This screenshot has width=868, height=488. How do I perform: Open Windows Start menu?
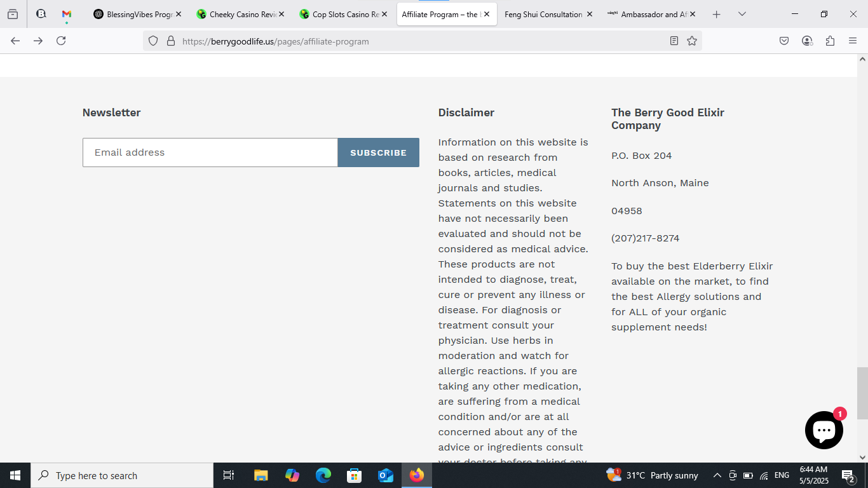point(15,475)
